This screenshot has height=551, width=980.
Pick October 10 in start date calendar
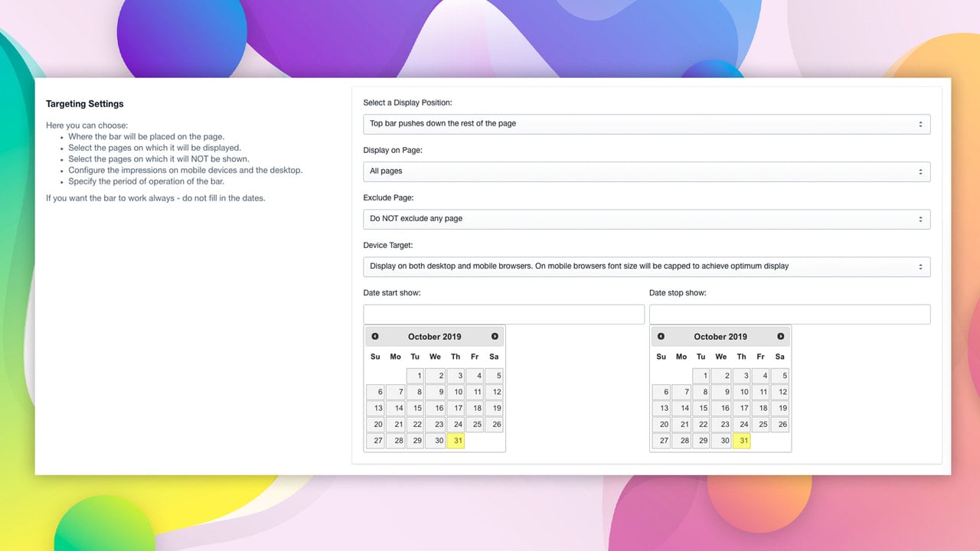coord(455,392)
